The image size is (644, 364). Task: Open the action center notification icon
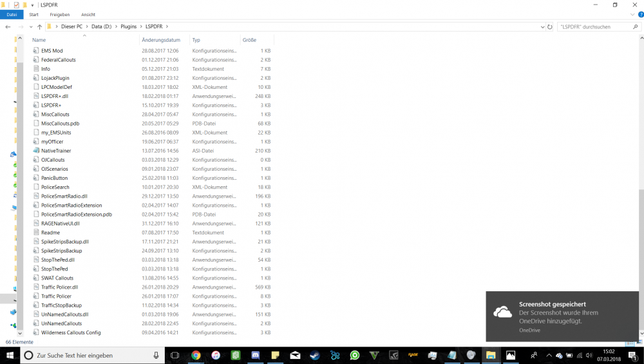pos(633,356)
